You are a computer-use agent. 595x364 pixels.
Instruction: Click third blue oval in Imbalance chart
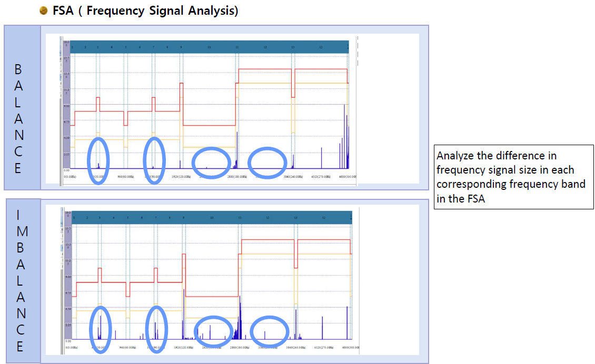pos(213,331)
